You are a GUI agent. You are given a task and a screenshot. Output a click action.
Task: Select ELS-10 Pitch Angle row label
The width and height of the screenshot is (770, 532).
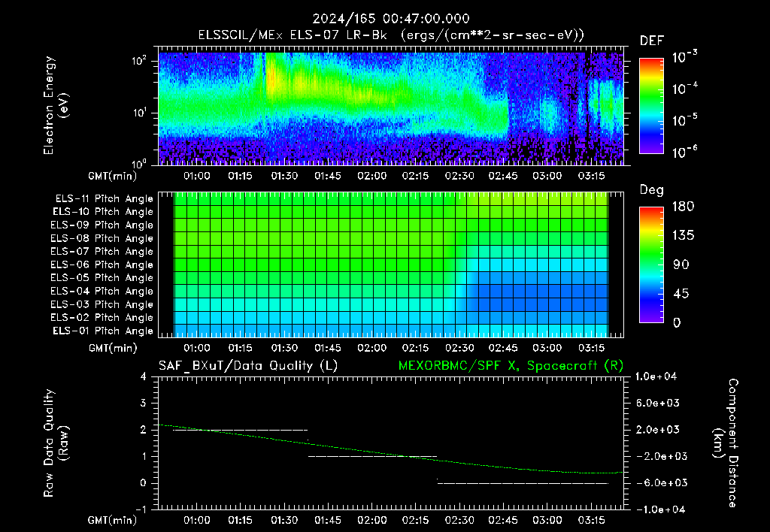[x=103, y=212]
